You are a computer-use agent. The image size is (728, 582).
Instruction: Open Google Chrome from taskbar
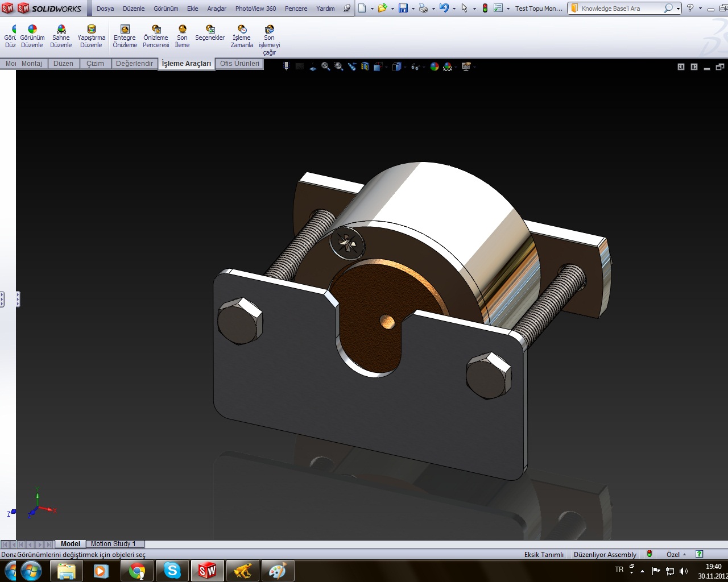point(137,571)
